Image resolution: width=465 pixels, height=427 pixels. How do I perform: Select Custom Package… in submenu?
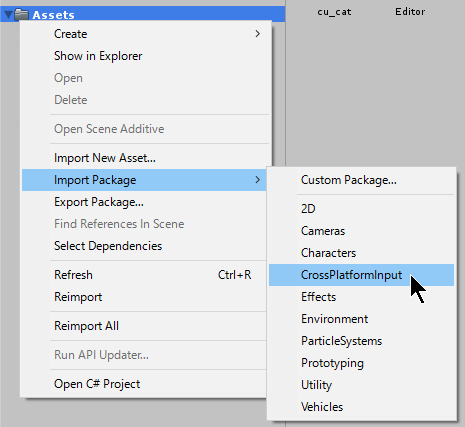[349, 180]
